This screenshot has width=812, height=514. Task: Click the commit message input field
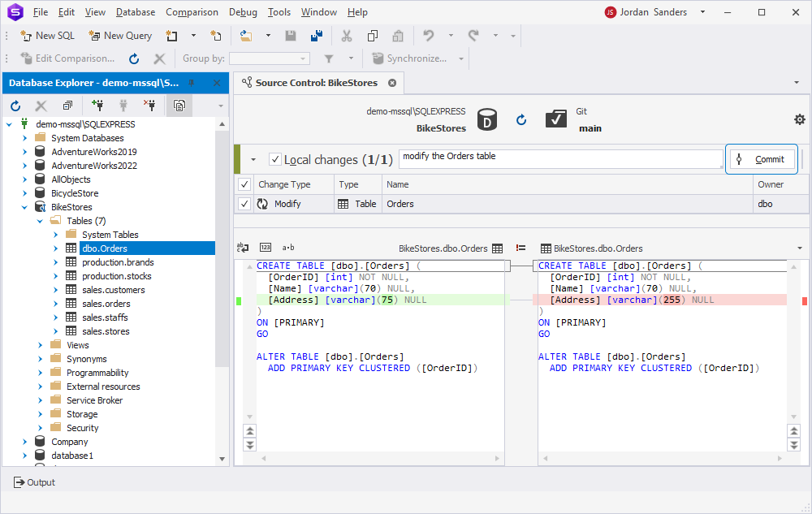coord(560,159)
